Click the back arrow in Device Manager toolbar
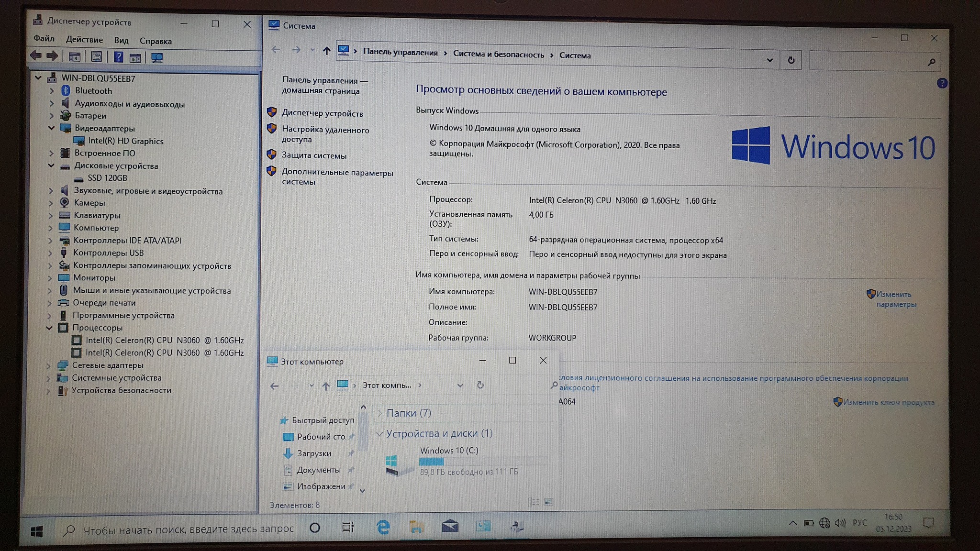Image resolution: width=980 pixels, height=551 pixels. [x=36, y=55]
